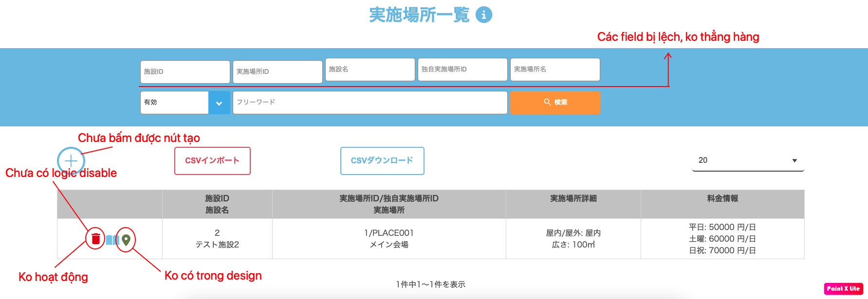Viewport: 868px width, 299px height.
Task: Click the Paint X lite badge
Action: pyautogui.click(x=843, y=288)
